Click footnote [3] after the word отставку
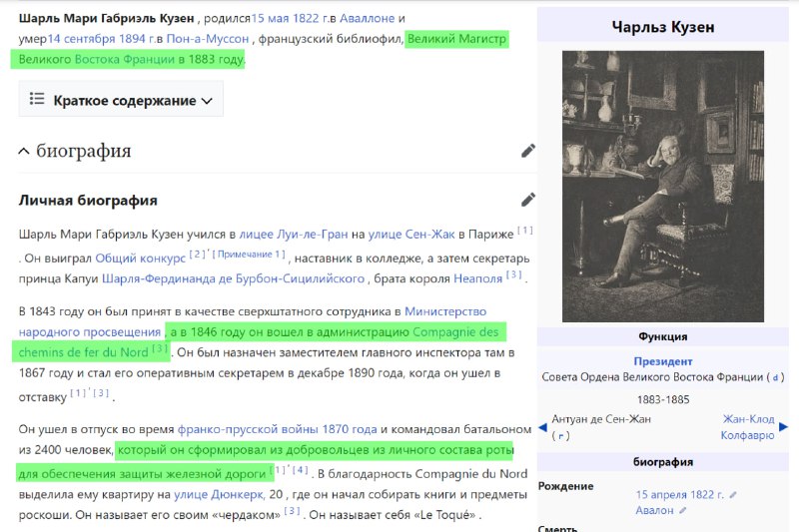The width and height of the screenshot is (799, 532). tap(101, 392)
